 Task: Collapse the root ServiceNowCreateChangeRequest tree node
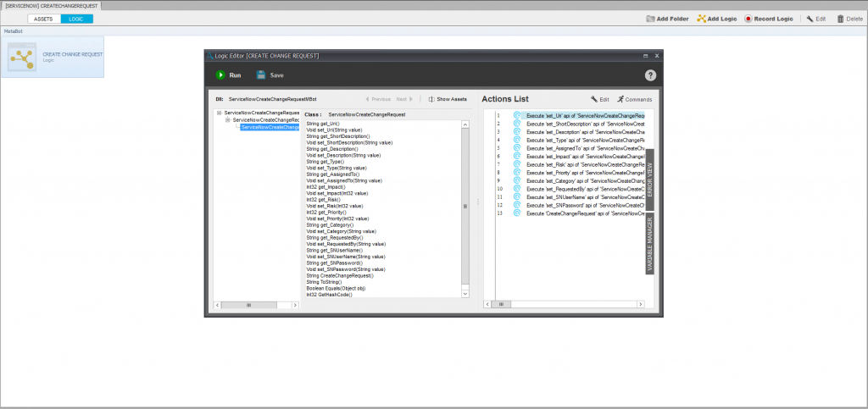pos(219,113)
